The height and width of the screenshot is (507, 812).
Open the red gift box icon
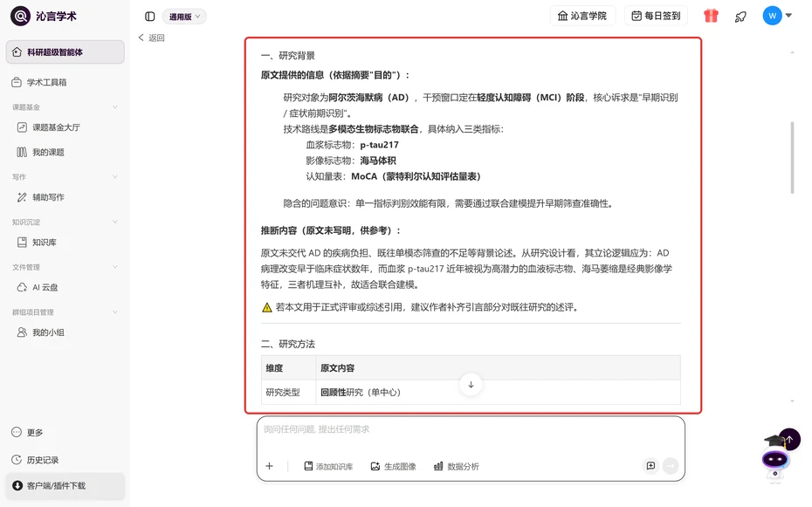pyautogui.click(x=711, y=16)
